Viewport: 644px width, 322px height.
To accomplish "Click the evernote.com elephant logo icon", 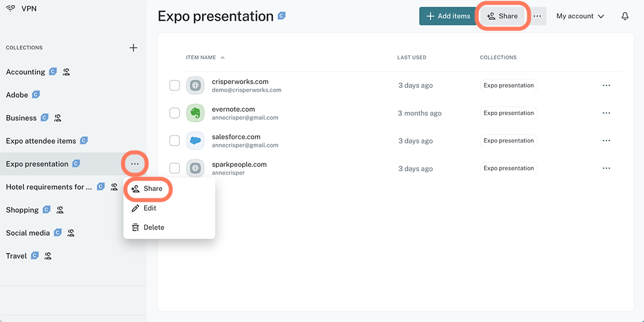I will tap(195, 113).
